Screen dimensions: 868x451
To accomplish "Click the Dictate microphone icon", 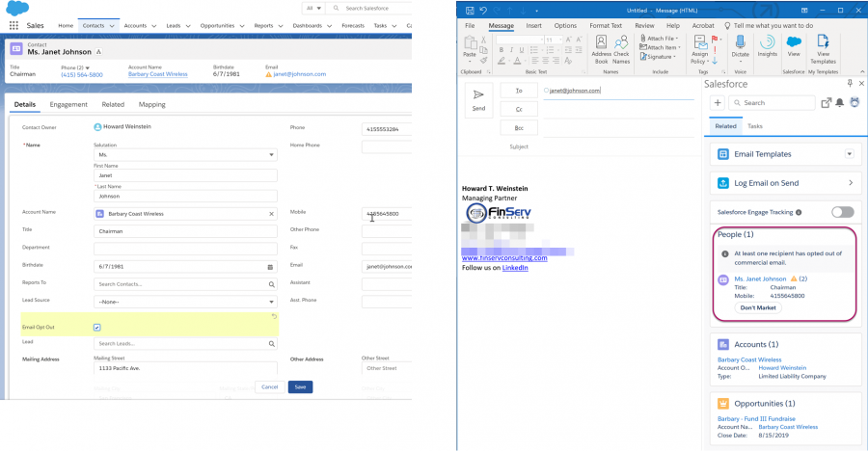I will [740, 44].
